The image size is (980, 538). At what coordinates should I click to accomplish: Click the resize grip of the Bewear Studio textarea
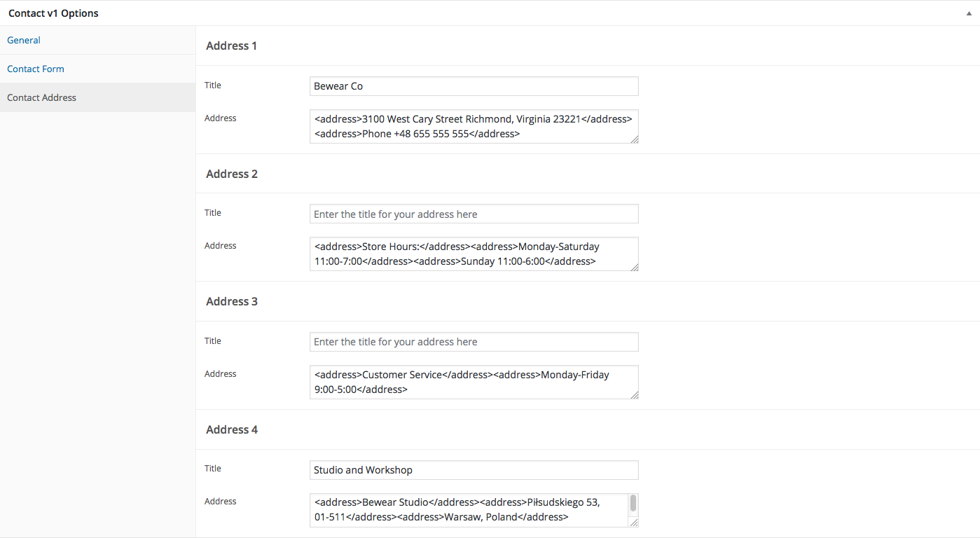tap(634, 523)
